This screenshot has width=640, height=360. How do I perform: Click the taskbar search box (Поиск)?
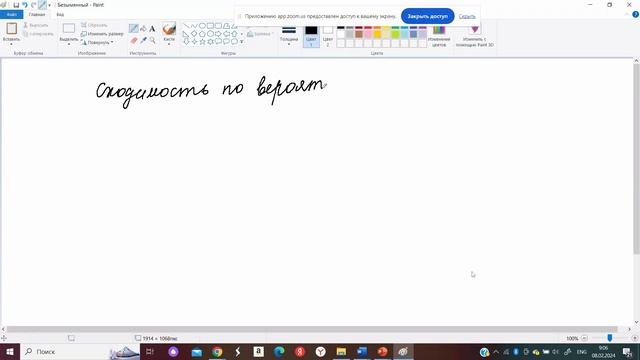point(80,351)
